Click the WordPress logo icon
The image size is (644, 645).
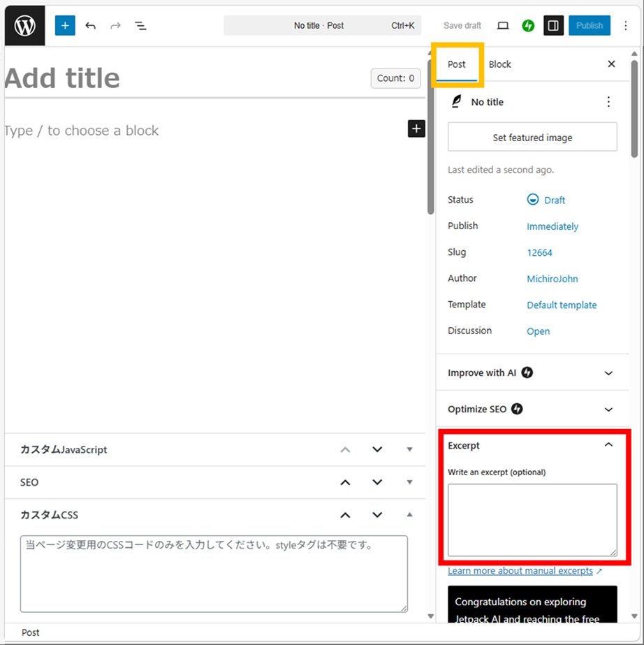click(25, 26)
